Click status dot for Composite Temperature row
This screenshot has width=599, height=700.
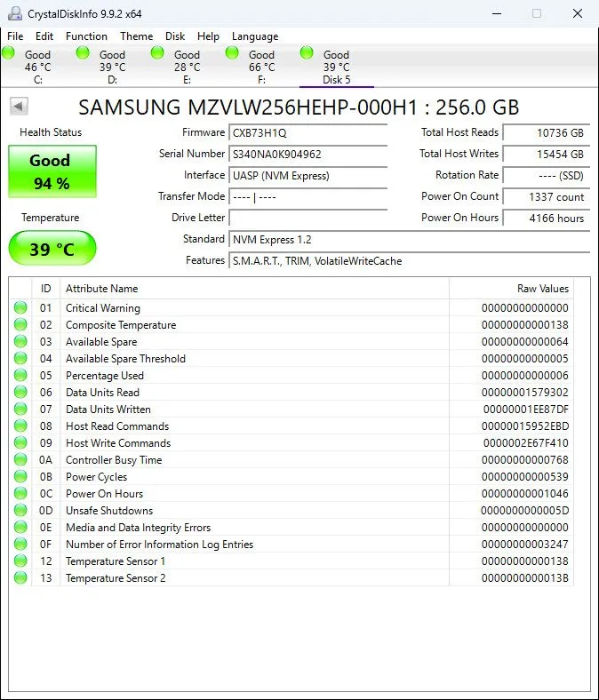[x=20, y=324]
